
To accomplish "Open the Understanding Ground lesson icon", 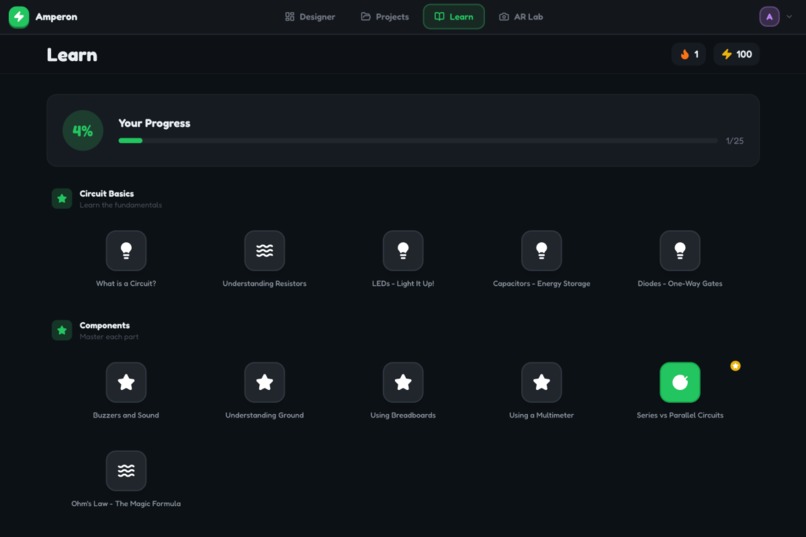I will (x=265, y=382).
